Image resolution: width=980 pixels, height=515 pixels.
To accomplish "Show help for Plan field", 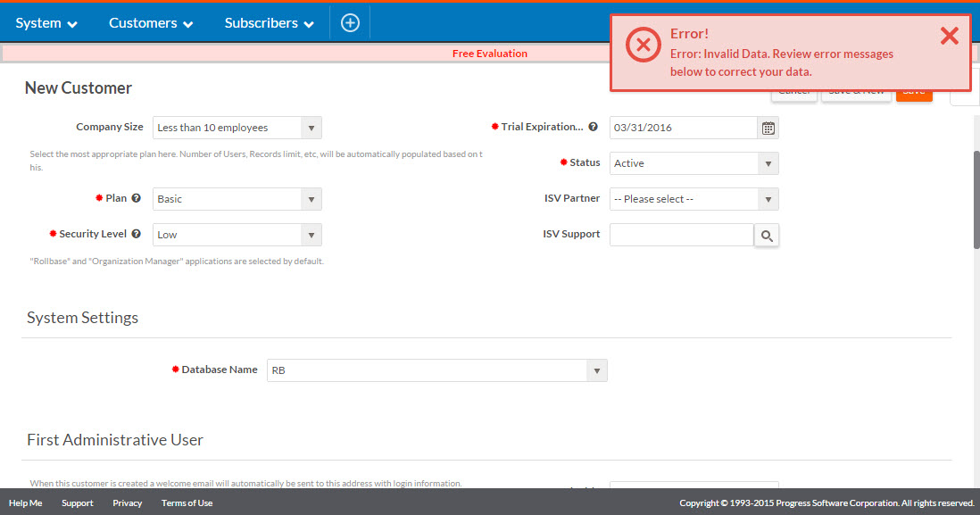I will click(137, 198).
